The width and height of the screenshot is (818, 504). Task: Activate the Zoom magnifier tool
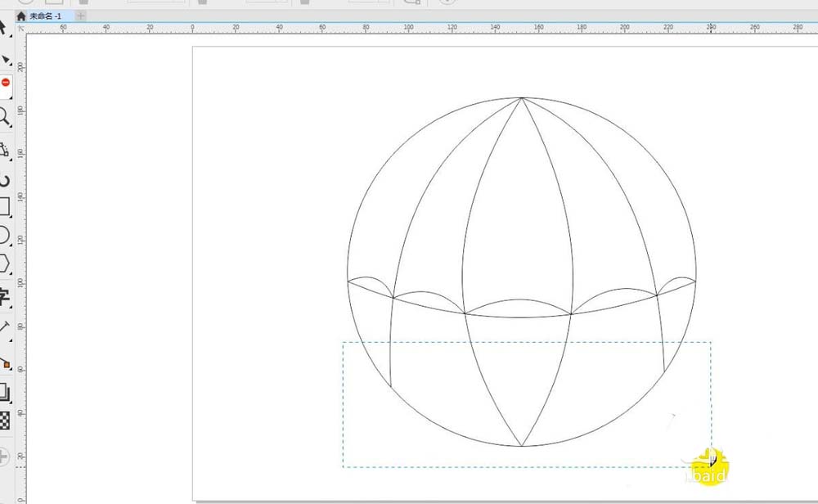click(4, 116)
